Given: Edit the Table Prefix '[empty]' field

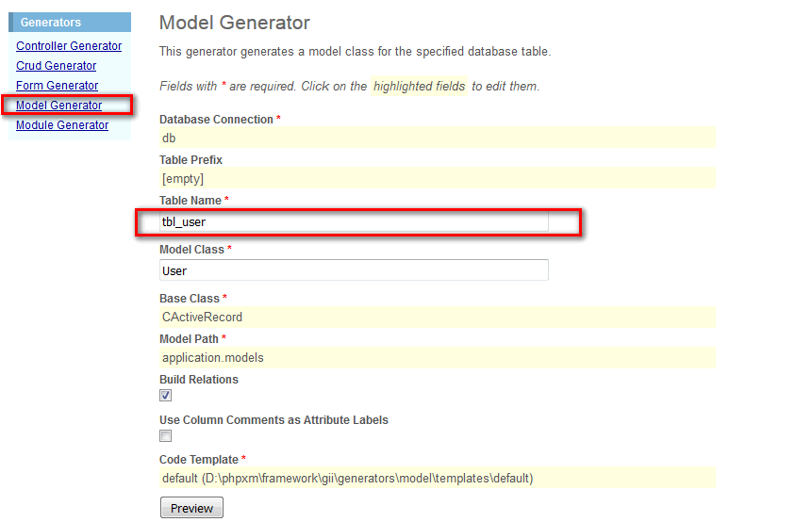Looking at the screenshot, I should tap(437, 178).
